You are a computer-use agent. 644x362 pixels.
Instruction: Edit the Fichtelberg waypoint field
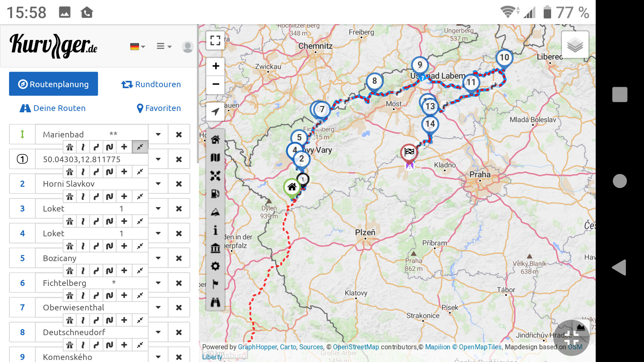(92, 283)
